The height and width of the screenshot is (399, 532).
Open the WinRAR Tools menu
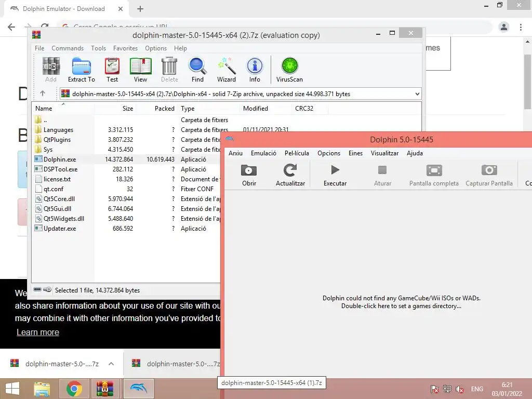click(98, 48)
